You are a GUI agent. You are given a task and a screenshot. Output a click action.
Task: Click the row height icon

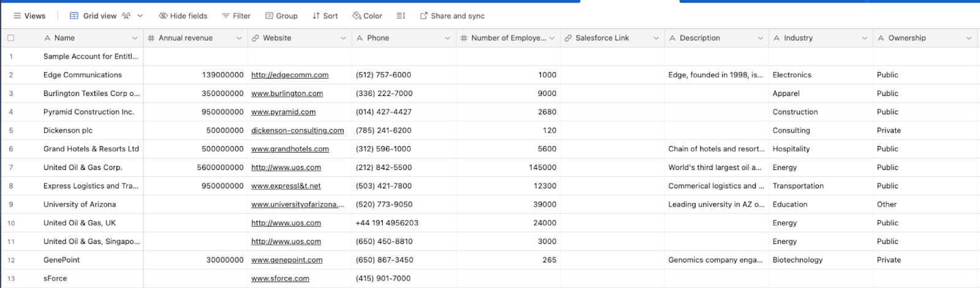click(401, 16)
